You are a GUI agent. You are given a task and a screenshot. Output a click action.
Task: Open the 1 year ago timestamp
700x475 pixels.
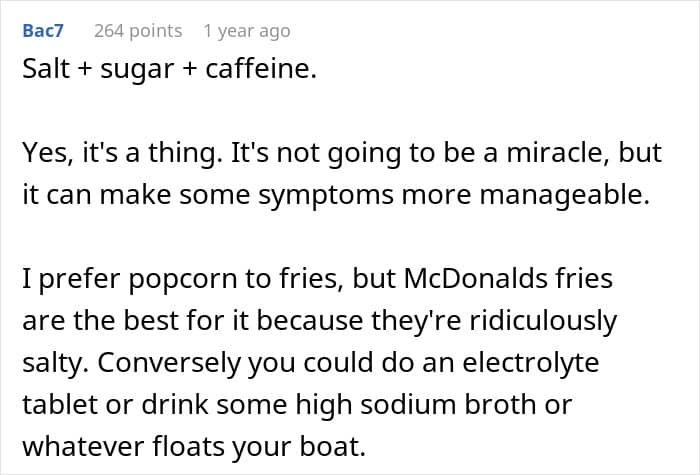point(246,31)
